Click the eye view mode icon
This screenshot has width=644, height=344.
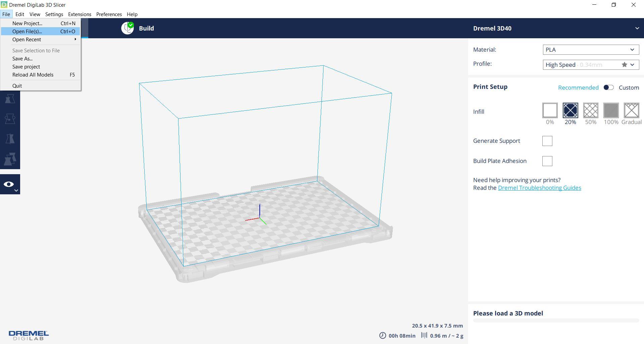pyautogui.click(x=9, y=184)
